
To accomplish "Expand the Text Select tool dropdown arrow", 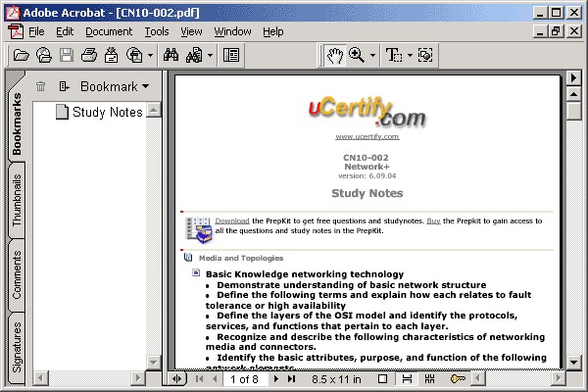I will [409, 55].
